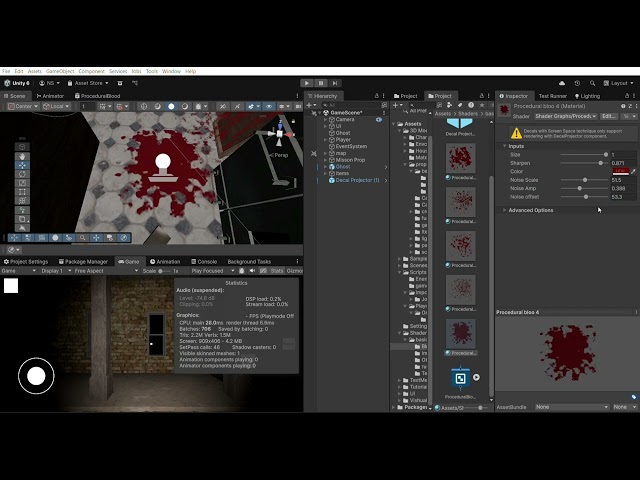This screenshot has height=480, width=640.
Task: Click the Project favorites star icon
Action: coord(482,105)
